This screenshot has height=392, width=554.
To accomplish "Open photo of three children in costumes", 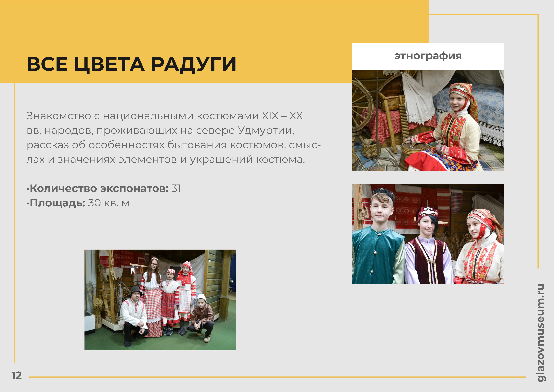I will [428, 234].
